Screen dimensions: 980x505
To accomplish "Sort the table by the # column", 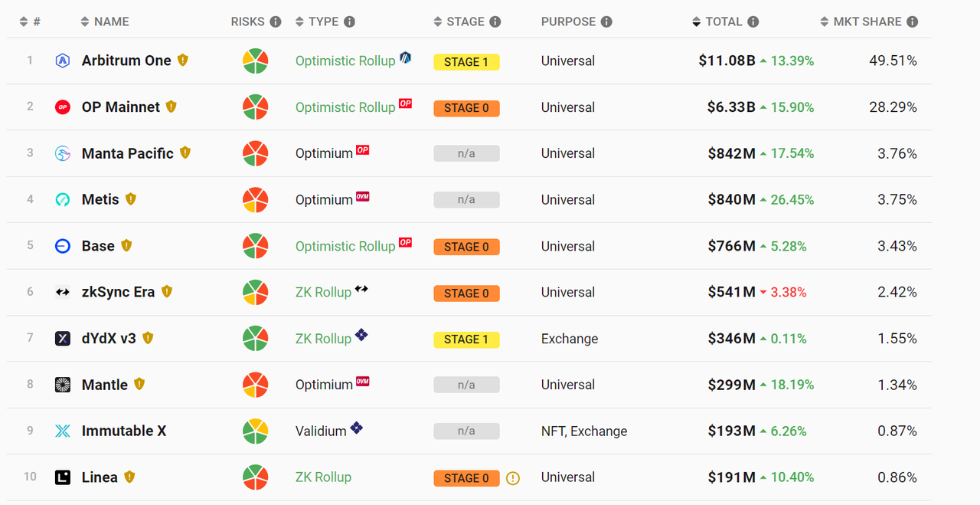I will pos(31,21).
